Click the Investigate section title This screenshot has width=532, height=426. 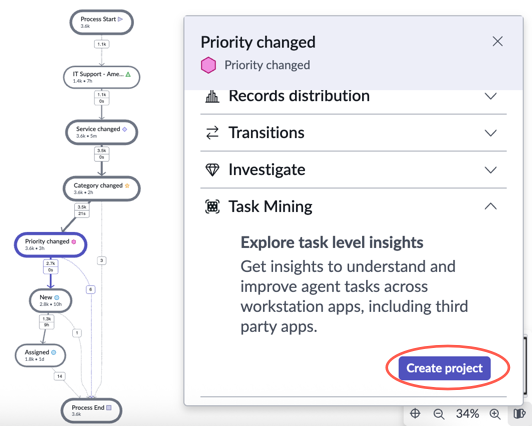tap(267, 170)
